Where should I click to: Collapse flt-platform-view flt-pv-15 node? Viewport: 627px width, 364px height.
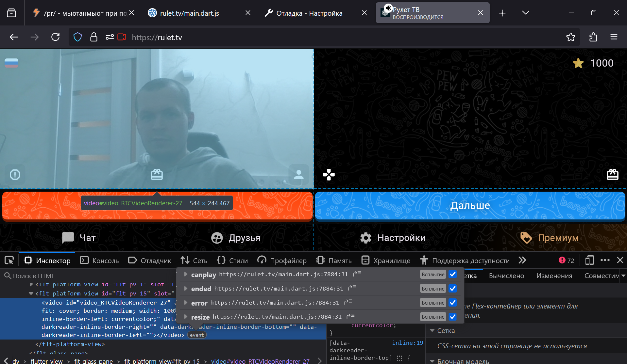click(31, 293)
